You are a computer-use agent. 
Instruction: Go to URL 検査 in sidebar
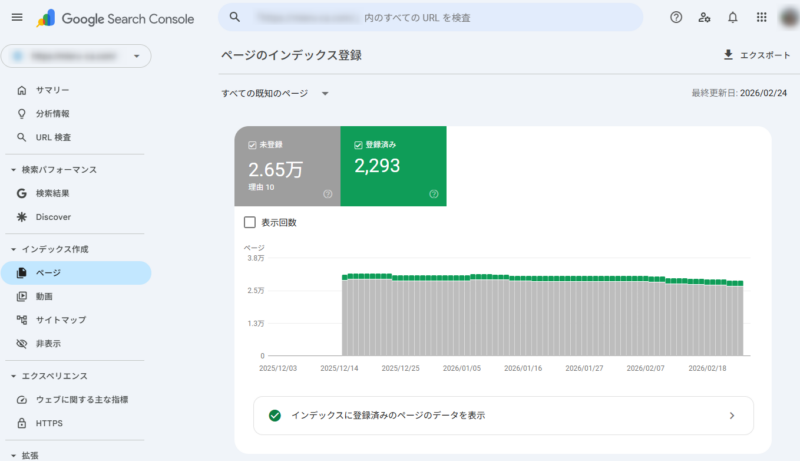pyautogui.click(x=53, y=137)
